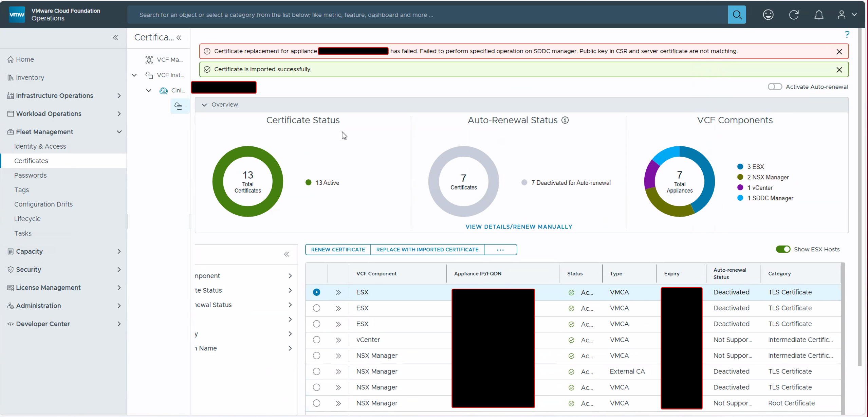Open the feedback smiley icon

coord(768,15)
